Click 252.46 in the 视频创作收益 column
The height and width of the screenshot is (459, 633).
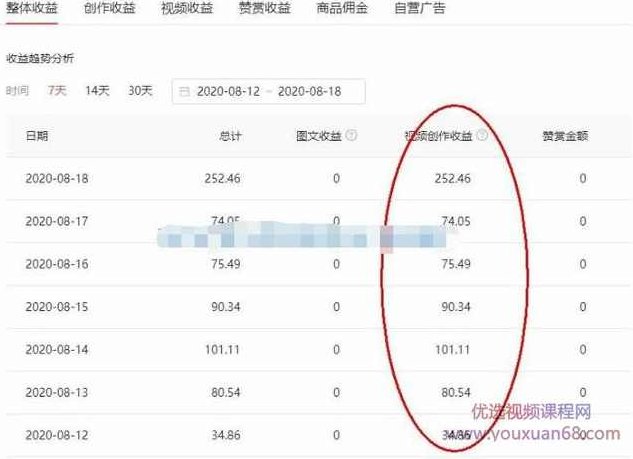(453, 178)
